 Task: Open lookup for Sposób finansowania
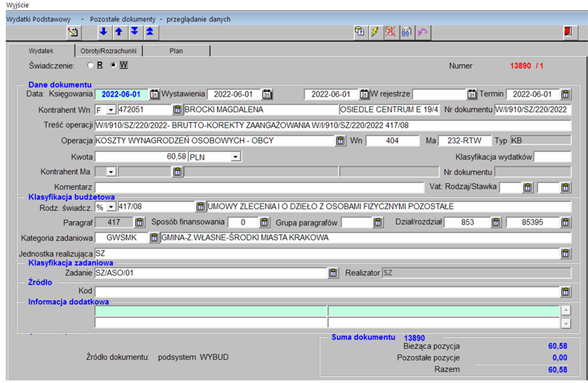264,222
